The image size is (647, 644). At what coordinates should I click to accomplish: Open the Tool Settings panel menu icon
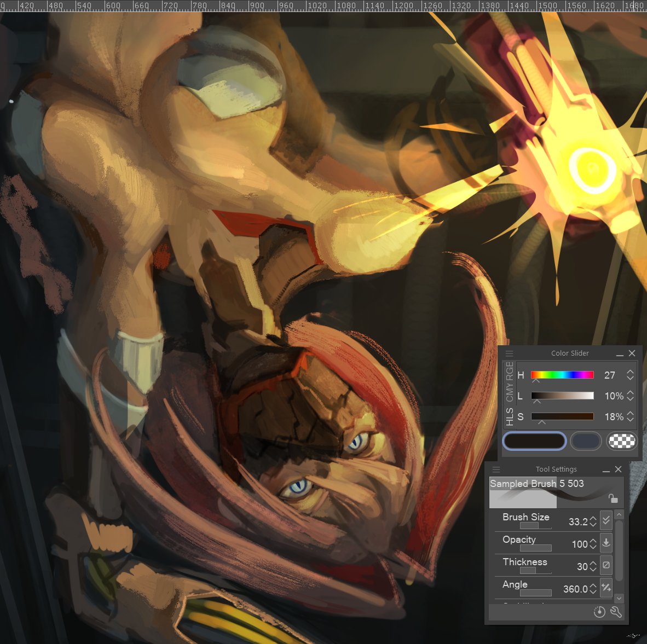[496, 469]
